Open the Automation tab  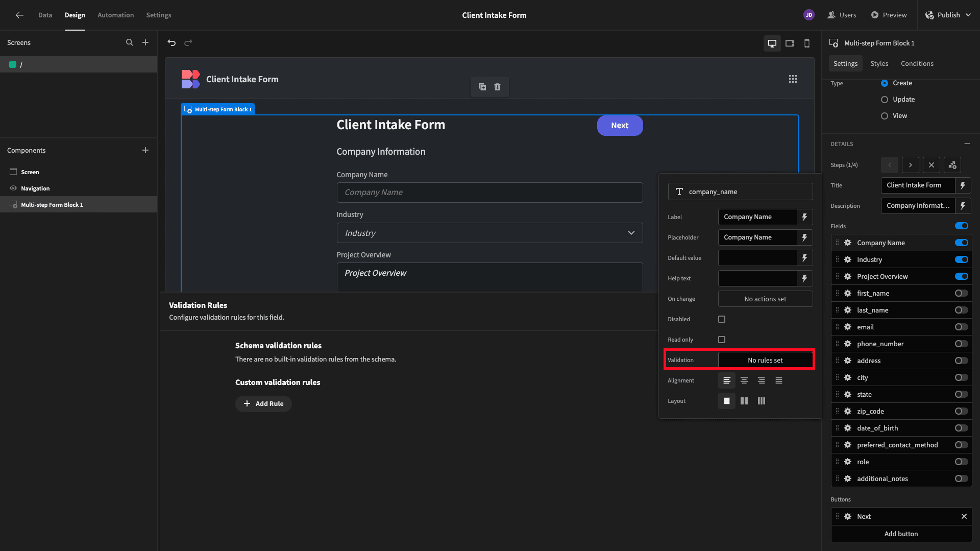click(115, 15)
